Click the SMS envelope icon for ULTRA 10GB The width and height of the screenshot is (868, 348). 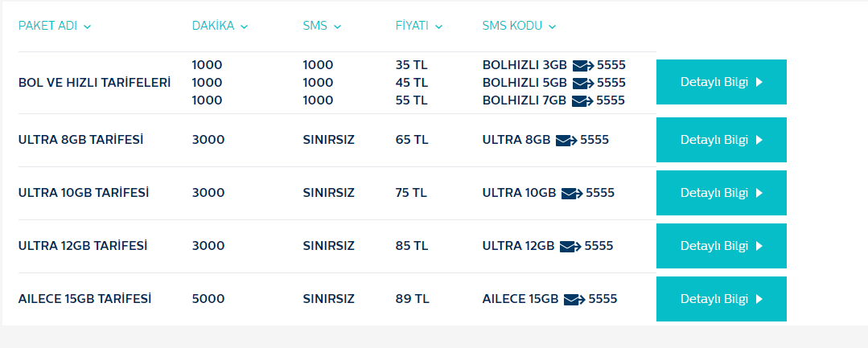(572, 194)
